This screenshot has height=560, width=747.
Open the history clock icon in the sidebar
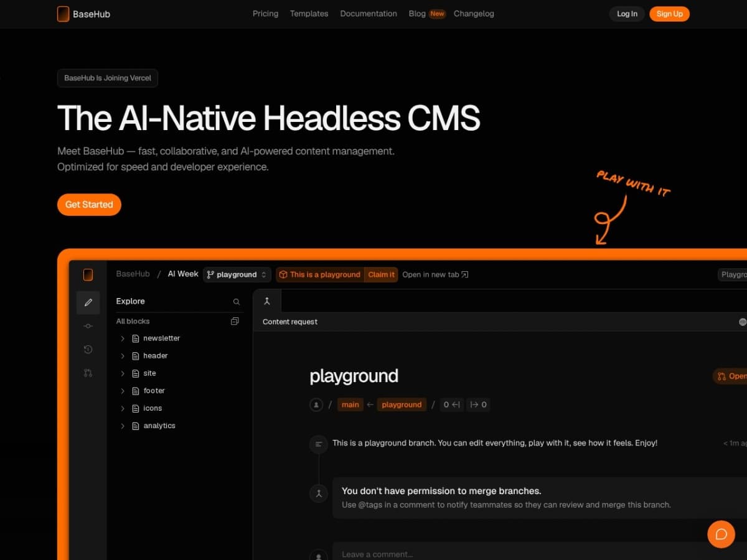(x=88, y=350)
